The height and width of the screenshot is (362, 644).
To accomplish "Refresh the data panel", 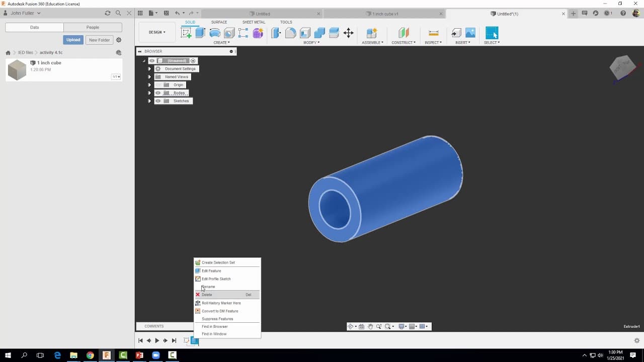I will [x=107, y=13].
